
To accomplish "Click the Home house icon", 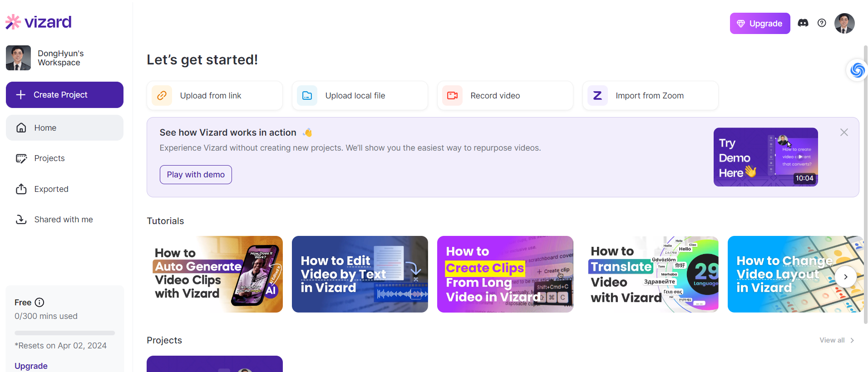I will pyautogui.click(x=21, y=128).
